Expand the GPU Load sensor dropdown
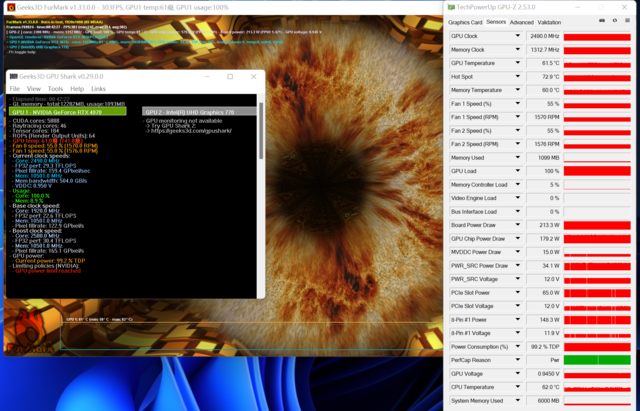Viewport: 640px width, 411px height. (x=517, y=171)
